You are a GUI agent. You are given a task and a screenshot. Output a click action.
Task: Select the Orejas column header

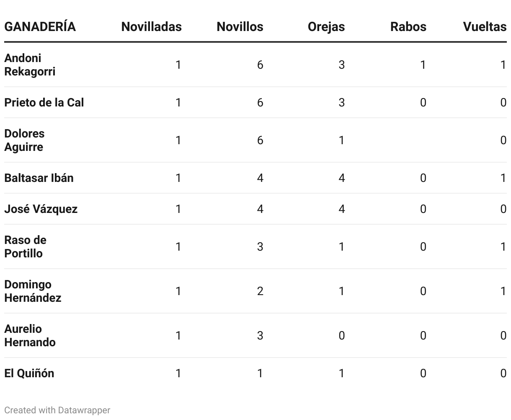[x=326, y=27]
